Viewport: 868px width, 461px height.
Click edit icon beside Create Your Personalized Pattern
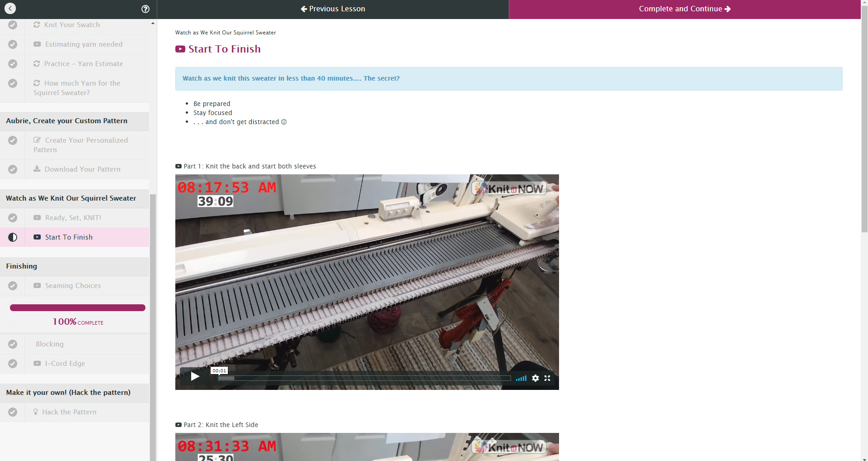click(x=37, y=140)
